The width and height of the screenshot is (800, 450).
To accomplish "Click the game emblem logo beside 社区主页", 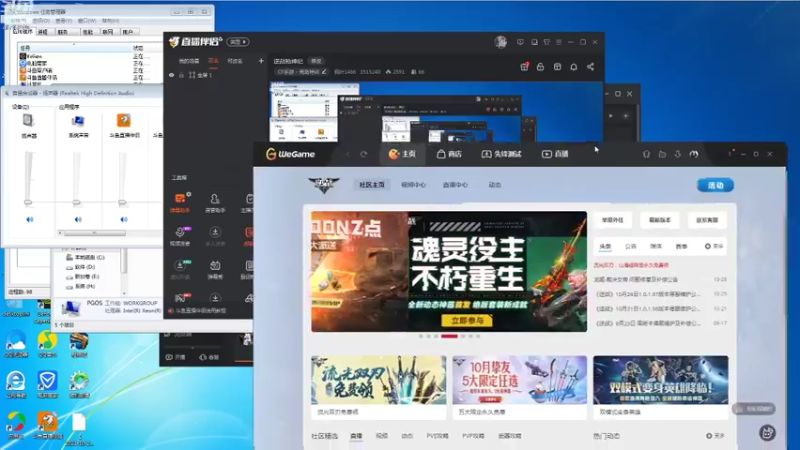I will pyautogui.click(x=323, y=185).
